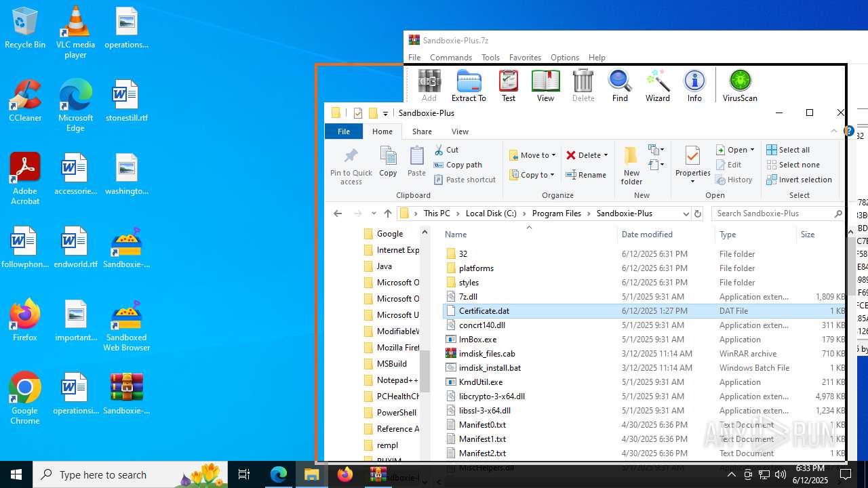
Task: Click the taskbar search box
Action: tap(130, 474)
